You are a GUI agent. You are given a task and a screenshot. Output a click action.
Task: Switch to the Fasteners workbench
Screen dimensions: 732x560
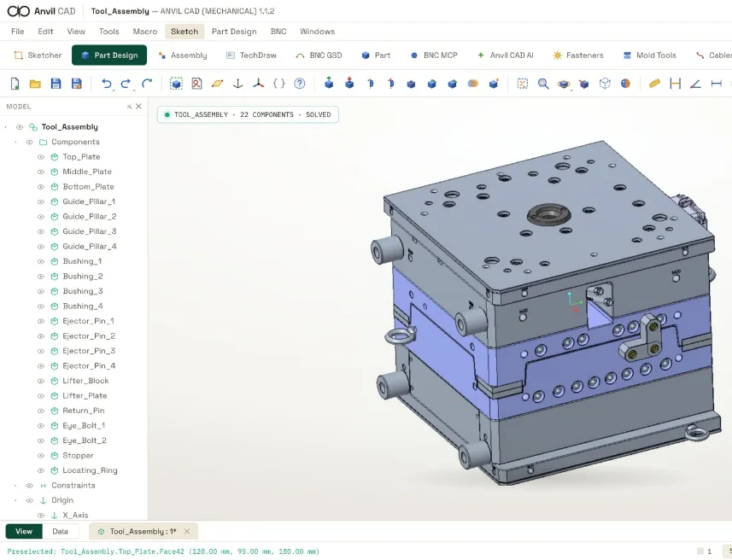point(578,55)
